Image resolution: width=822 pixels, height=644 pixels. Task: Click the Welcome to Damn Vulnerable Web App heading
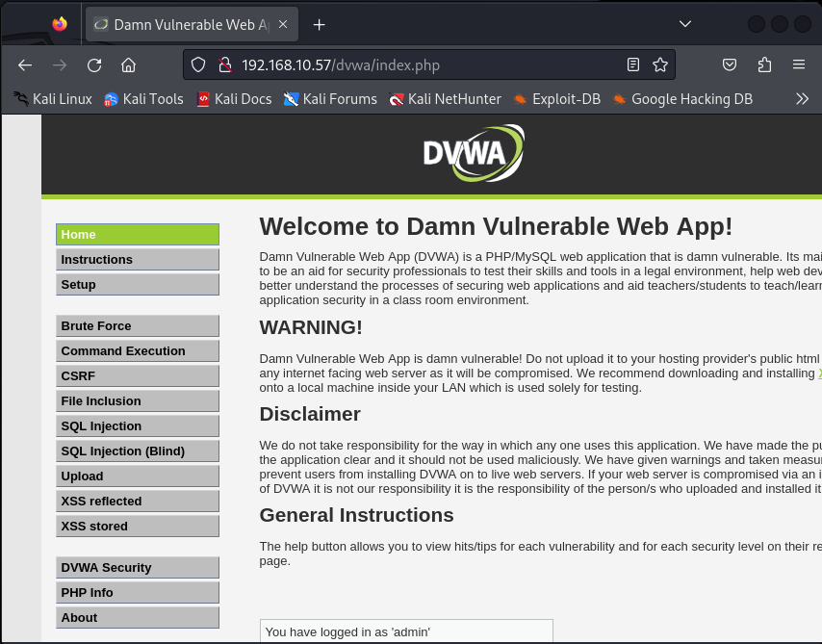click(x=496, y=227)
